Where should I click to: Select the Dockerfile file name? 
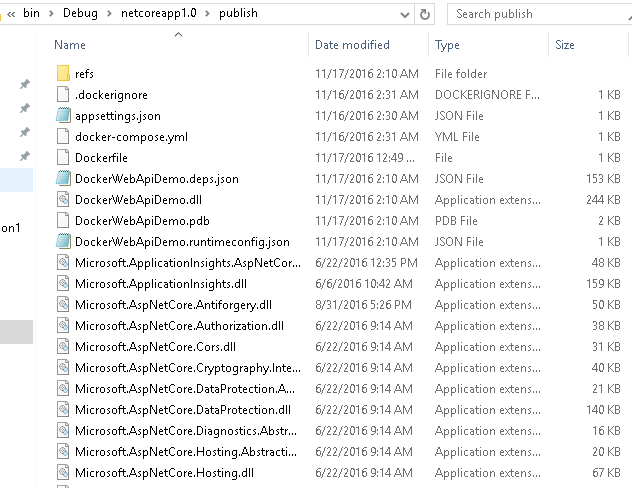click(x=101, y=158)
